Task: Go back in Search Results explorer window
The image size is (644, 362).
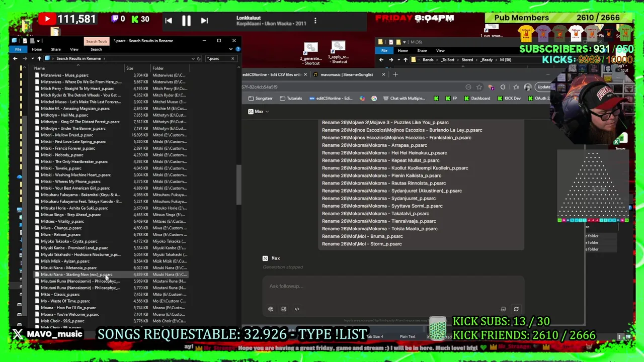Action: click(x=15, y=58)
